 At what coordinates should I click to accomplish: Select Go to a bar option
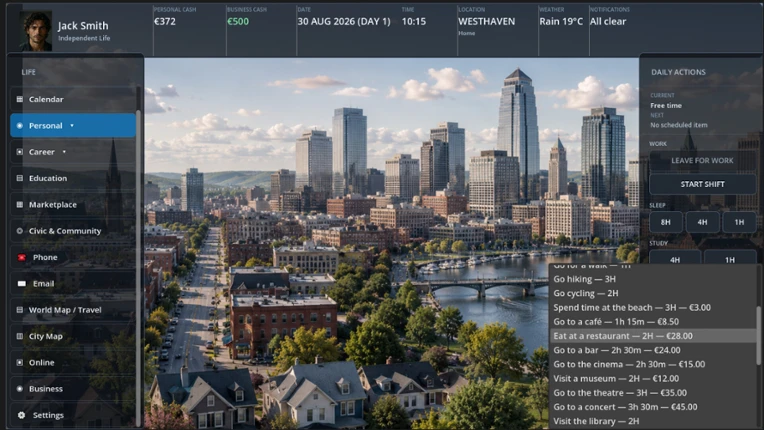653,350
